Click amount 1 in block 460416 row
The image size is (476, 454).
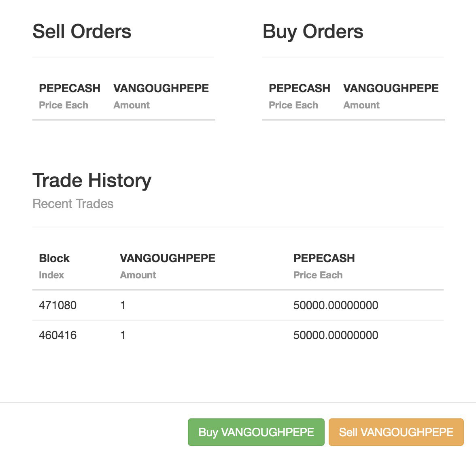[123, 335]
